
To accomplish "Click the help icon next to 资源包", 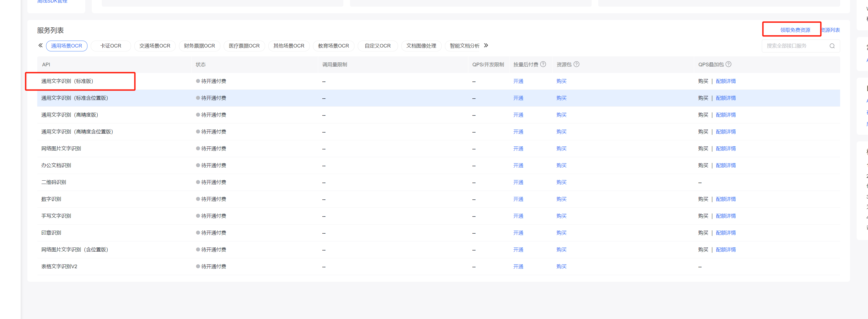I will point(576,64).
